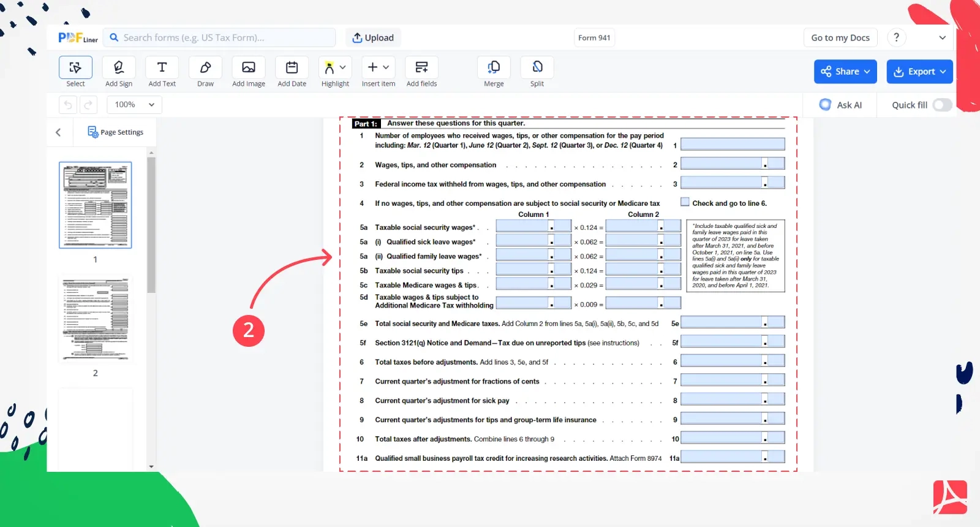Click line 8 sick pay field

pos(733,399)
